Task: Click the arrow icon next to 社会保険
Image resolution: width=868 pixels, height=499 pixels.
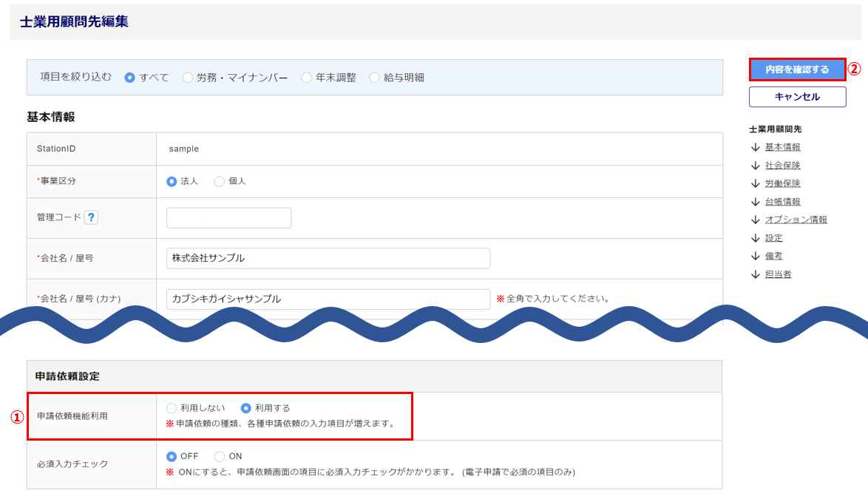Action: [x=755, y=166]
